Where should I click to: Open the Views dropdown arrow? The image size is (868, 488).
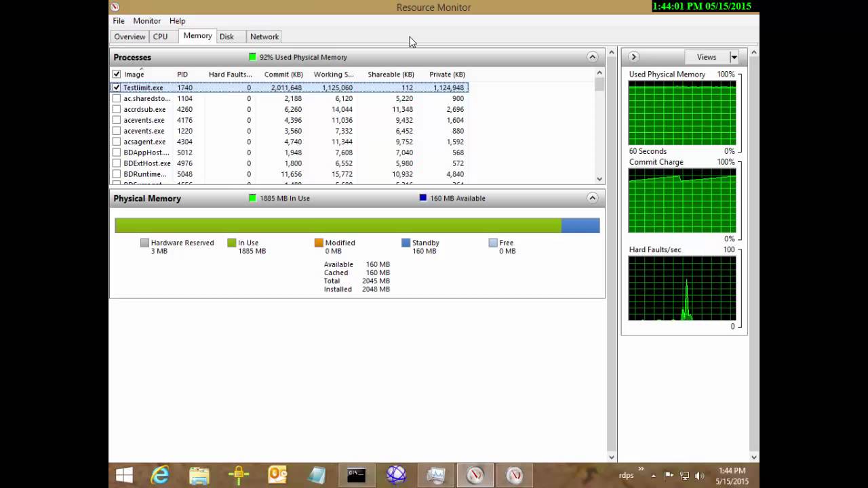[x=734, y=57]
